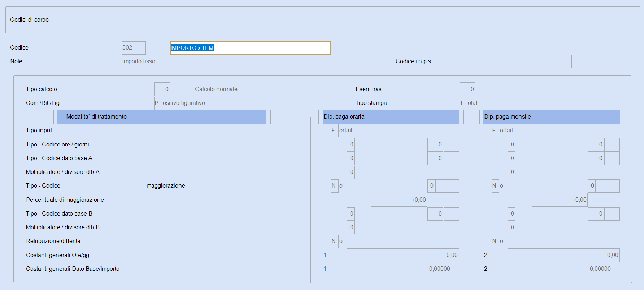Click Retribuzione differita field in paga mensile column

click(495, 241)
